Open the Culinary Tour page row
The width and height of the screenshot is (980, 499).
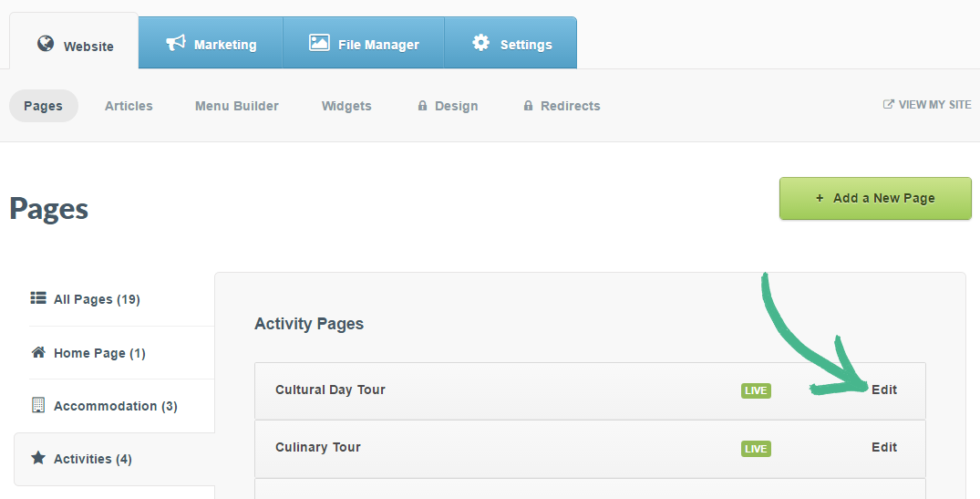pyautogui.click(x=318, y=447)
